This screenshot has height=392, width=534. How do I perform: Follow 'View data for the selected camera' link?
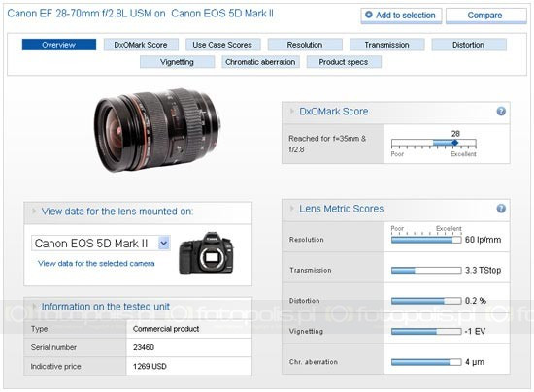96,263
